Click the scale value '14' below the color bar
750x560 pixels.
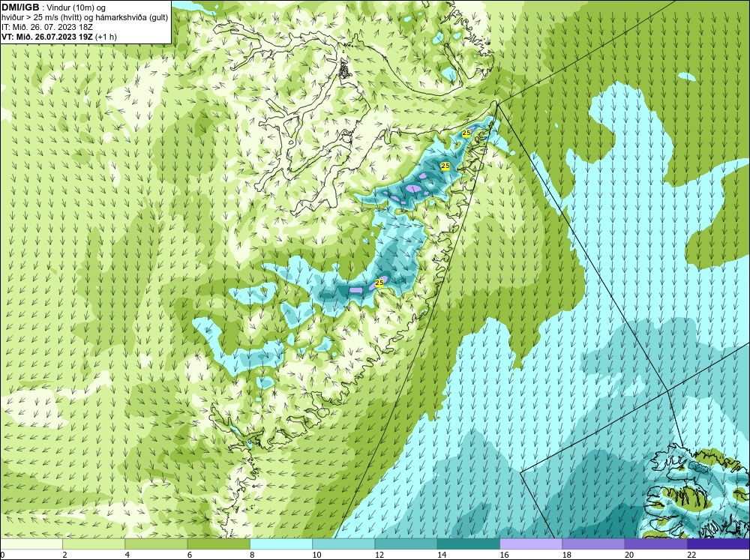tap(442, 555)
